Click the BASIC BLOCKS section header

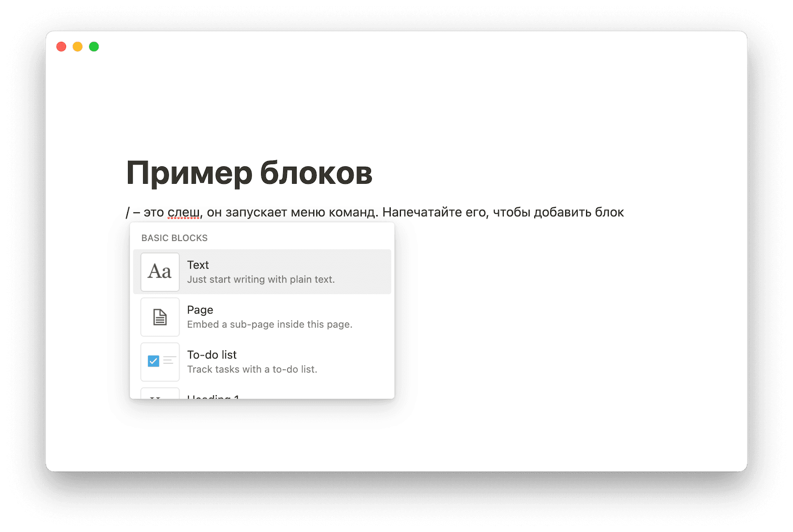(175, 238)
